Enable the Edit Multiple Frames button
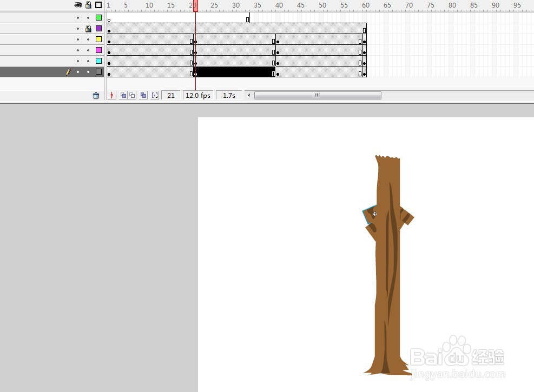Viewport: 534px width, 392px height. click(143, 96)
